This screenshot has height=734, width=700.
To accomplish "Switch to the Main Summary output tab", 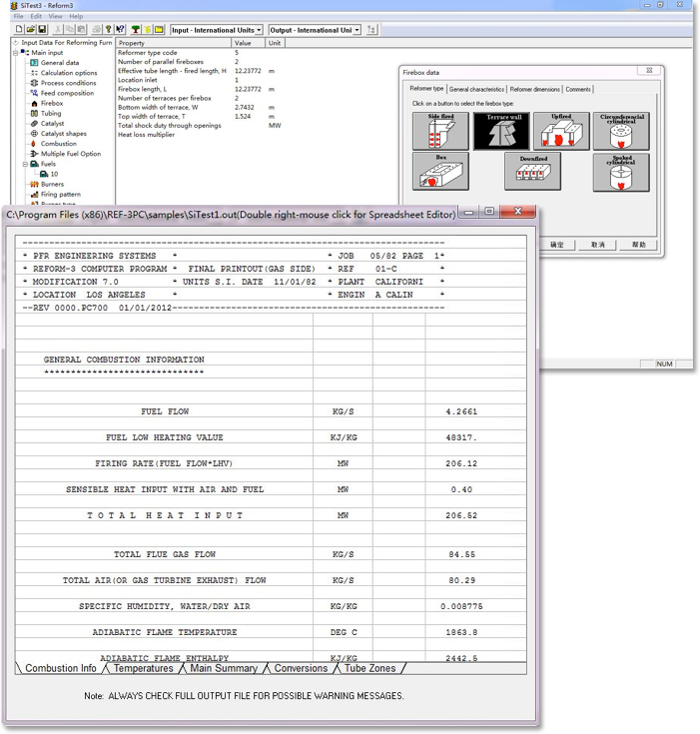I will pyautogui.click(x=224, y=668).
